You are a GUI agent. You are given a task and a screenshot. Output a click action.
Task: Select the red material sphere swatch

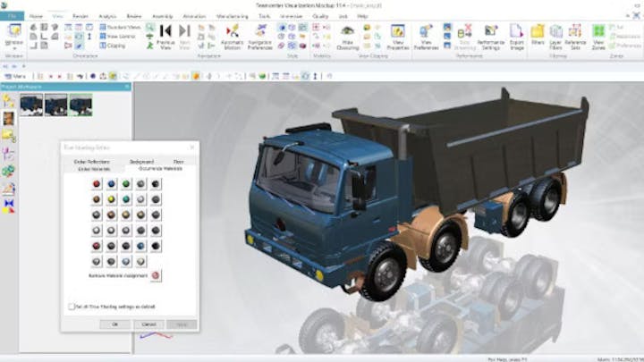tap(96, 184)
